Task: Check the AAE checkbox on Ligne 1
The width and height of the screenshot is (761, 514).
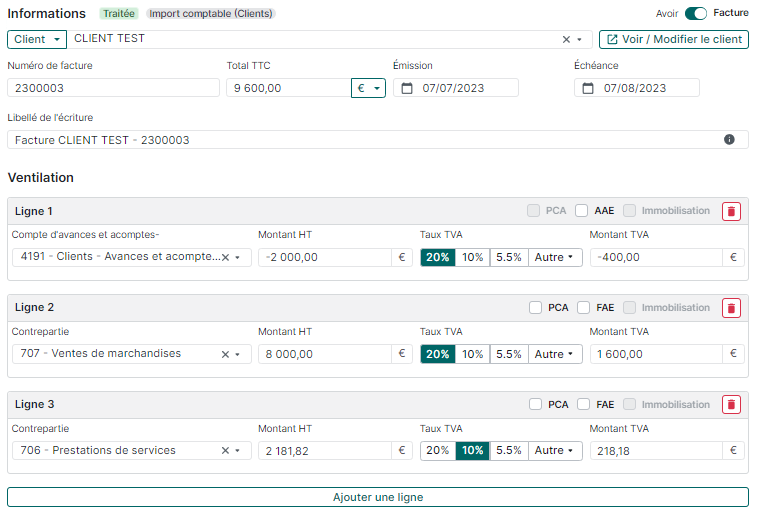Action: (581, 211)
